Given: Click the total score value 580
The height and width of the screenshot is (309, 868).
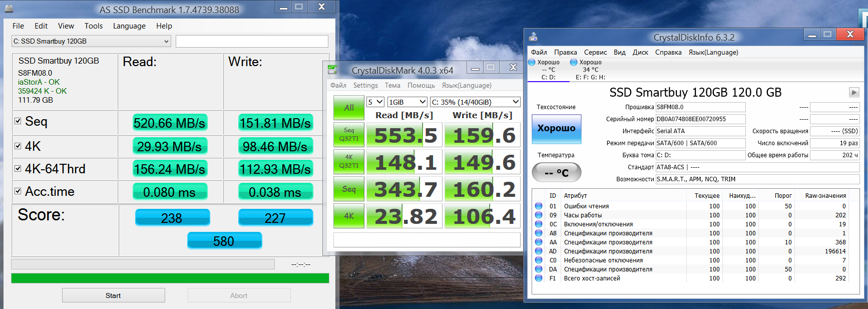Looking at the screenshot, I should [x=224, y=240].
